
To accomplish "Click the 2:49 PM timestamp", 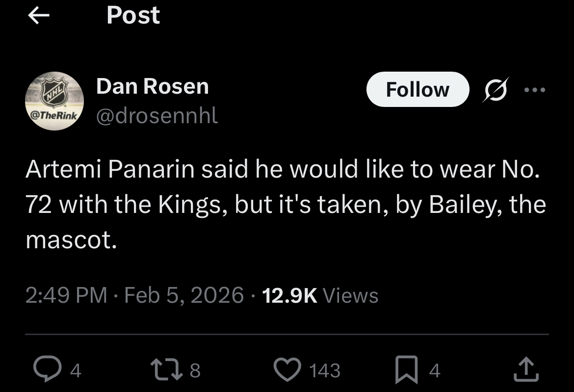I will [x=66, y=295].
